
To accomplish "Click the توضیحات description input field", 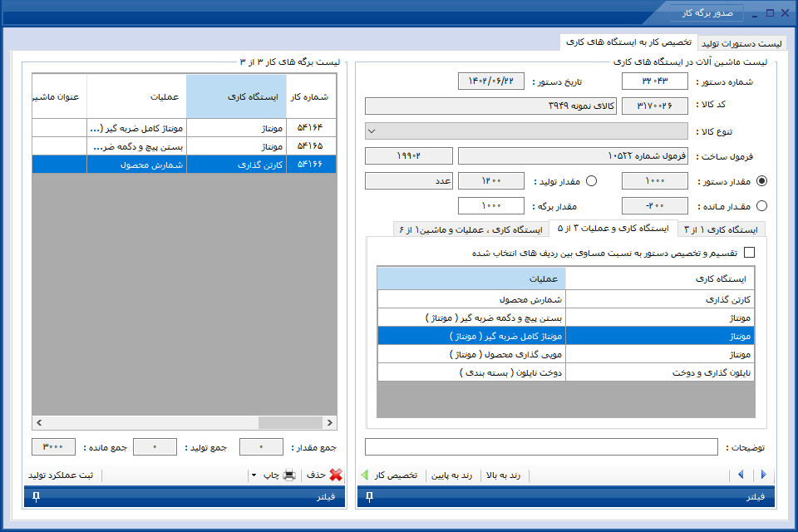I will 541,447.
